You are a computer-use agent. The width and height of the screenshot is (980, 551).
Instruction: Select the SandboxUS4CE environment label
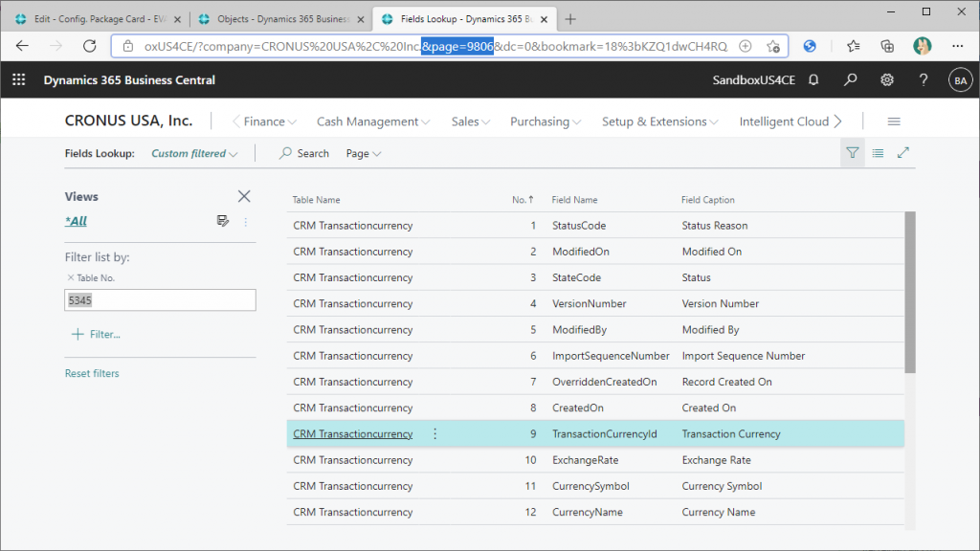(x=754, y=80)
